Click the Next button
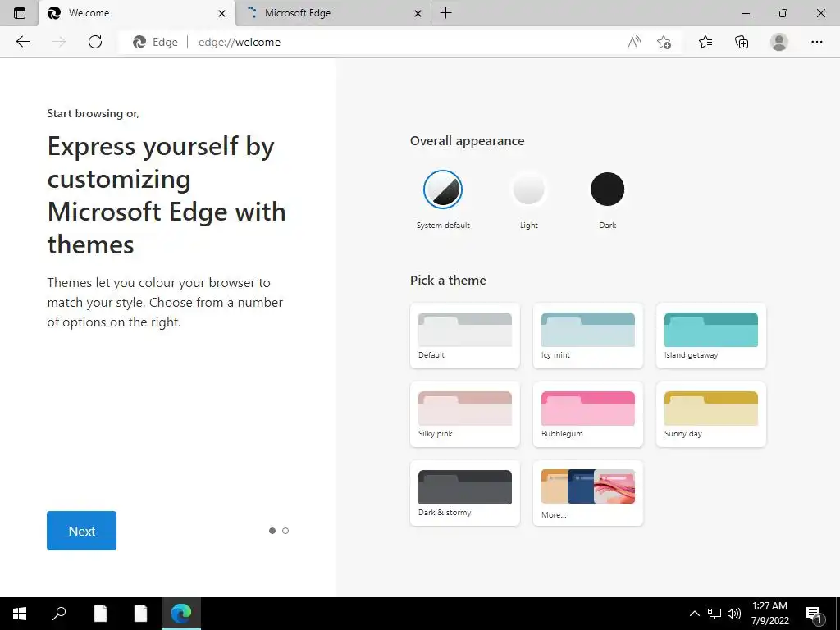The image size is (840, 630). [81, 531]
